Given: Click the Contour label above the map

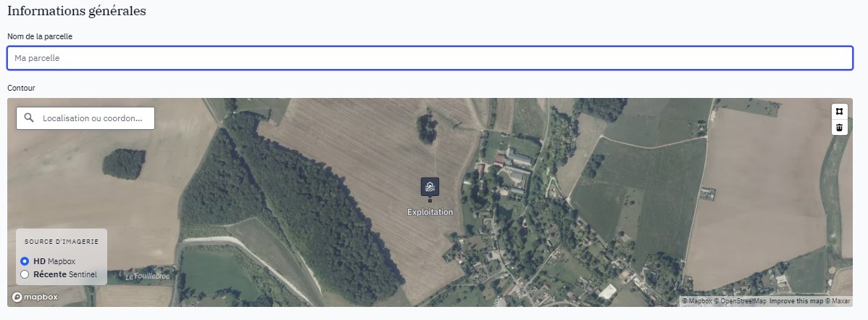Looking at the screenshot, I should 21,89.
